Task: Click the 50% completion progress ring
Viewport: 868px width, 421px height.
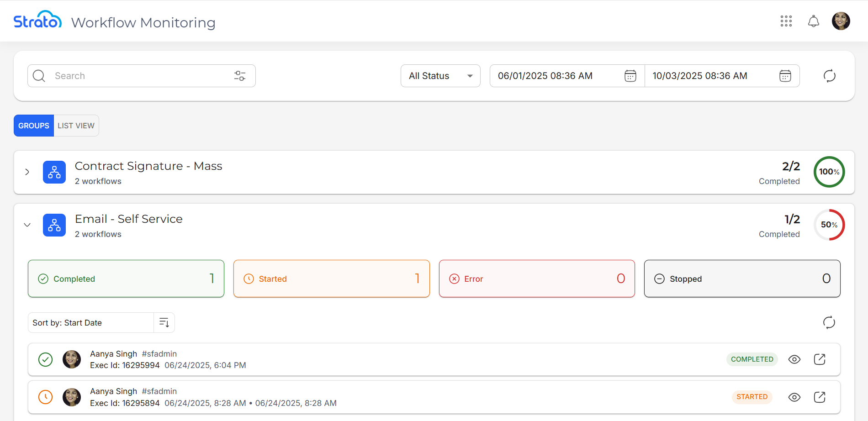Action: point(829,225)
